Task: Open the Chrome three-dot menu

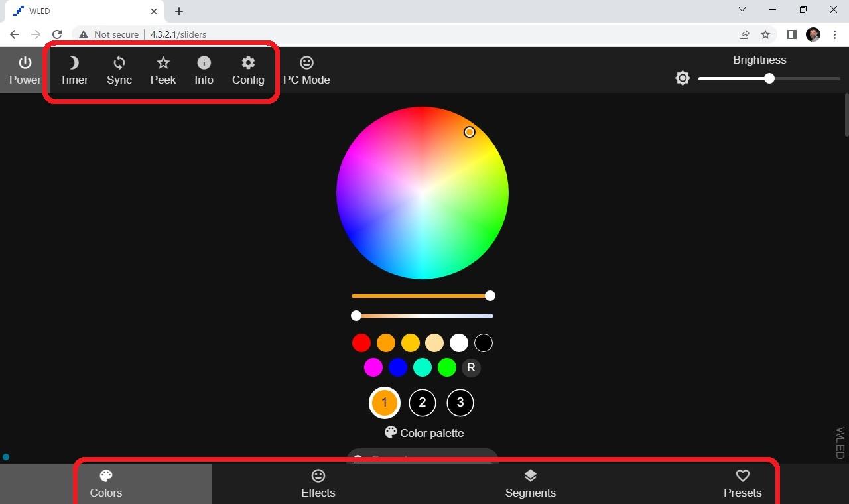Action: tap(835, 34)
